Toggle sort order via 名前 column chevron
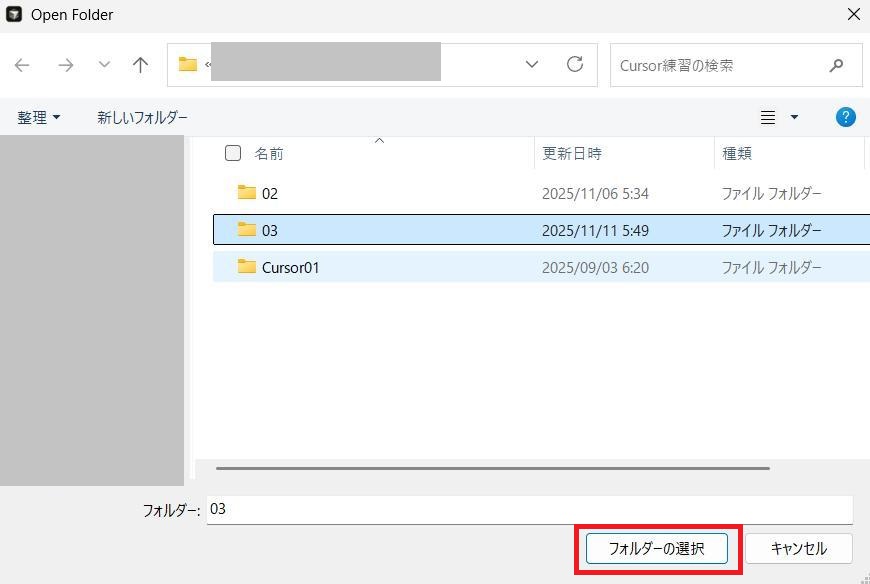This screenshot has height=584, width=870. [379, 141]
